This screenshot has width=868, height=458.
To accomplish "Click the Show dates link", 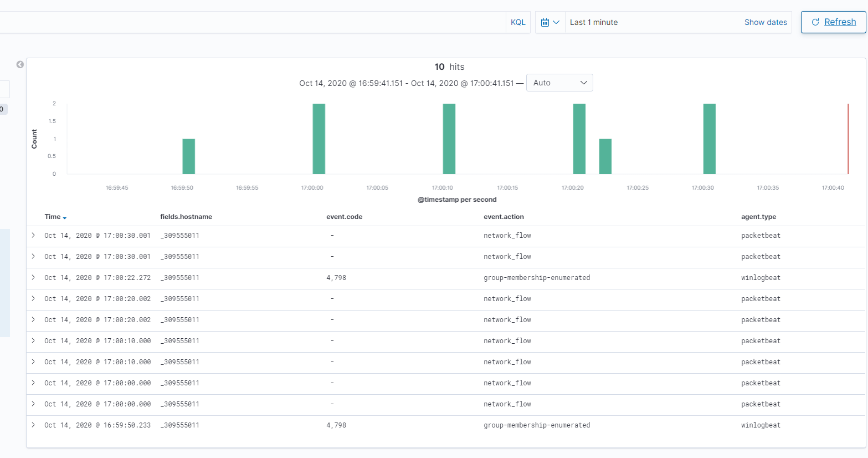I will click(766, 22).
